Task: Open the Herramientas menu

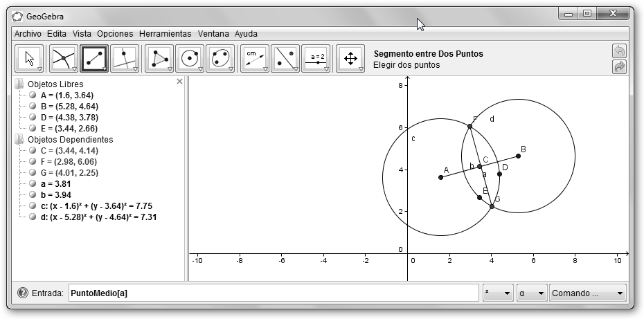Action: tap(165, 33)
